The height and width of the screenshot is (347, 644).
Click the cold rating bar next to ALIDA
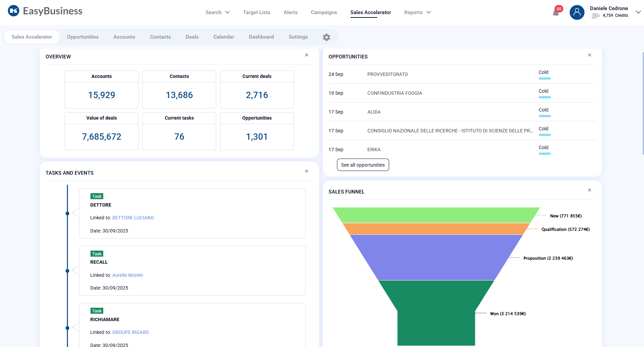point(545,116)
